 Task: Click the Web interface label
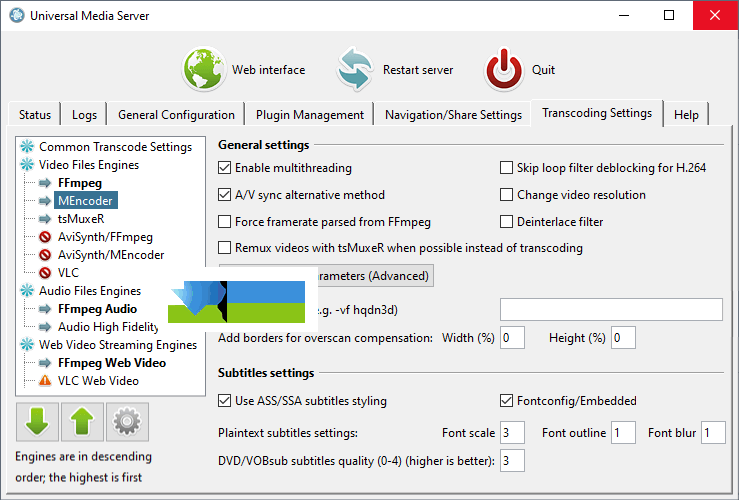tap(268, 70)
